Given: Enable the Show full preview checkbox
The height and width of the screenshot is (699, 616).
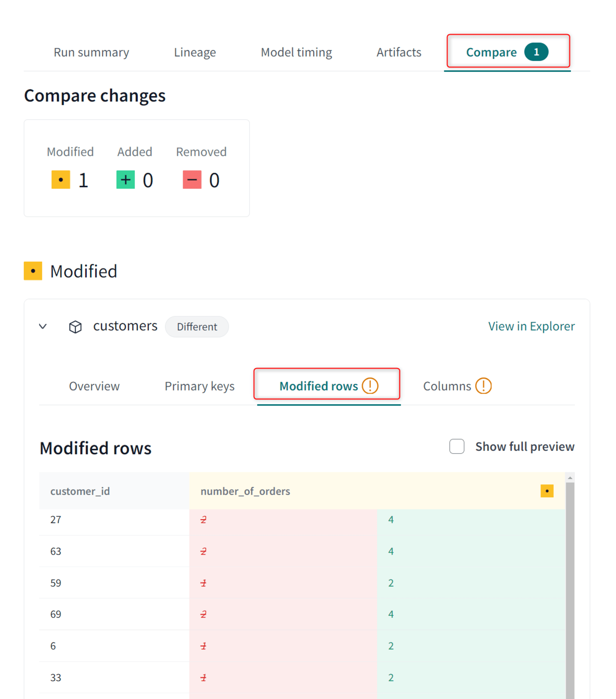Looking at the screenshot, I should click(457, 446).
